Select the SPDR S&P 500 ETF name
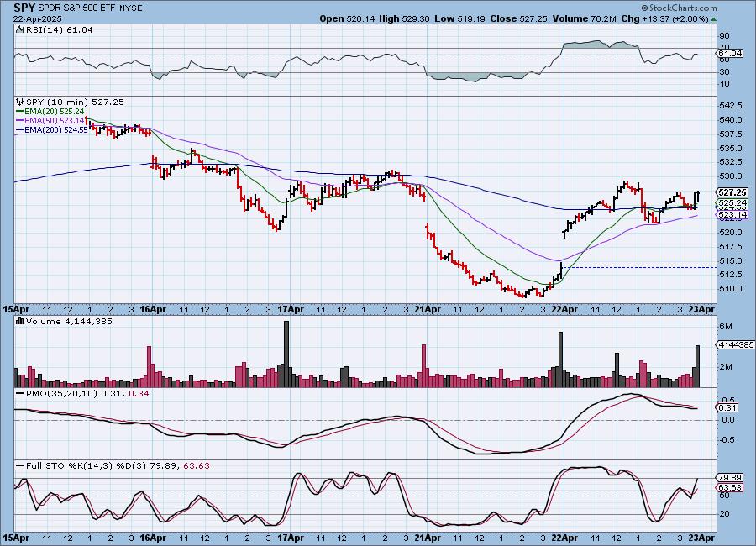Viewport: 756px width, 546px height. (x=76, y=8)
